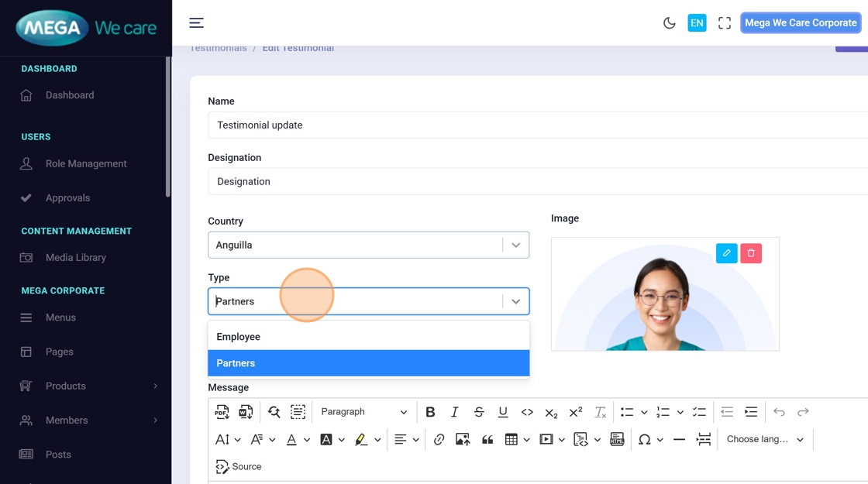The height and width of the screenshot is (484, 868).
Task: Insert a block quote
Action: [x=487, y=440]
